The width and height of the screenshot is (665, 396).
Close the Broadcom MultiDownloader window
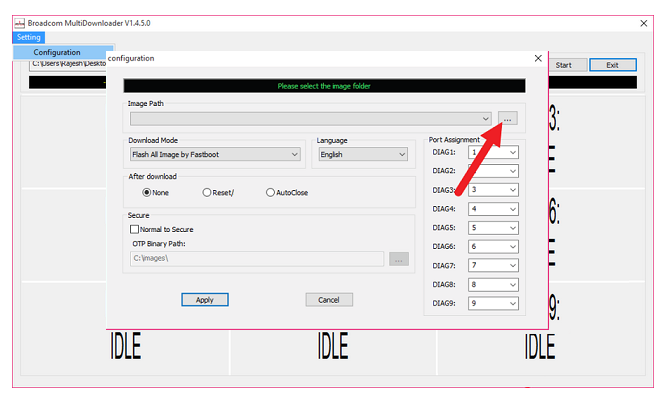click(x=643, y=23)
